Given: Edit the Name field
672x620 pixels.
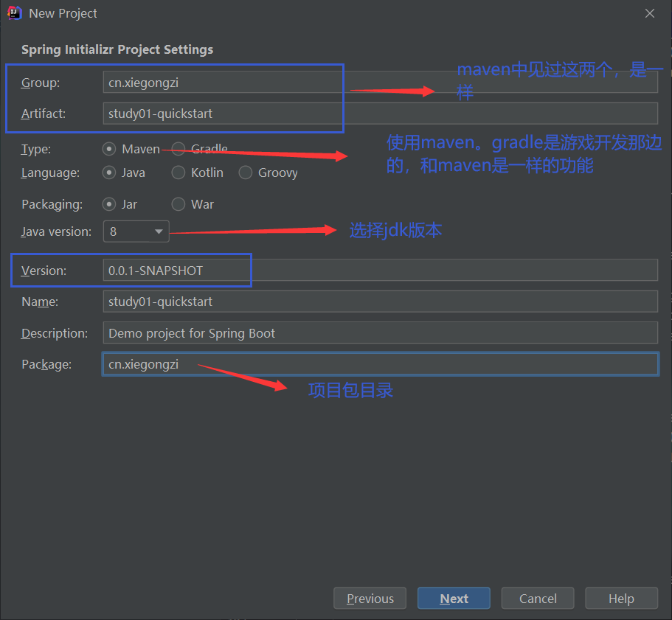Looking at the screenshot, I should pos(380,302).
